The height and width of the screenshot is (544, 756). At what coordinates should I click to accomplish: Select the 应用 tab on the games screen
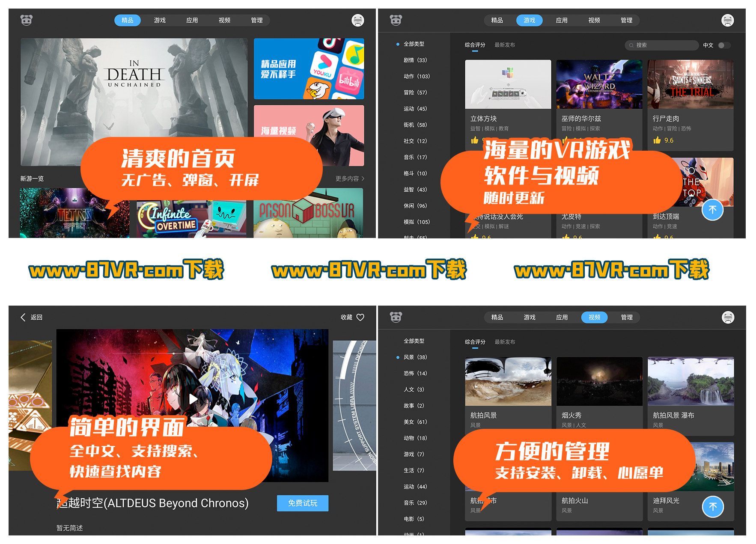point(562,20)
